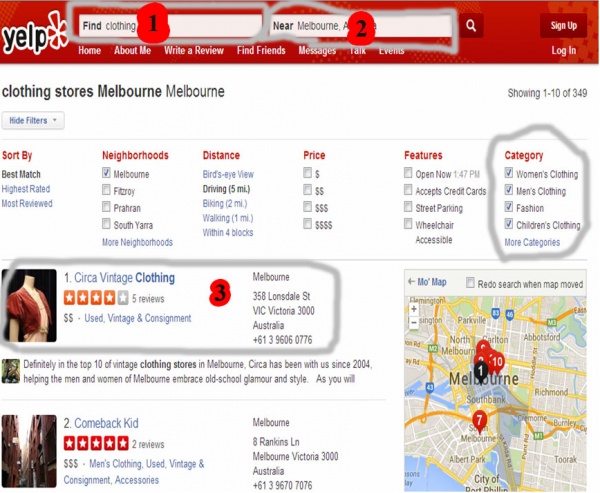Choose Bird's-eye View distance
The height and width of the screenshot is (493, 600).
pyautogui.click(x=228, y=174)
